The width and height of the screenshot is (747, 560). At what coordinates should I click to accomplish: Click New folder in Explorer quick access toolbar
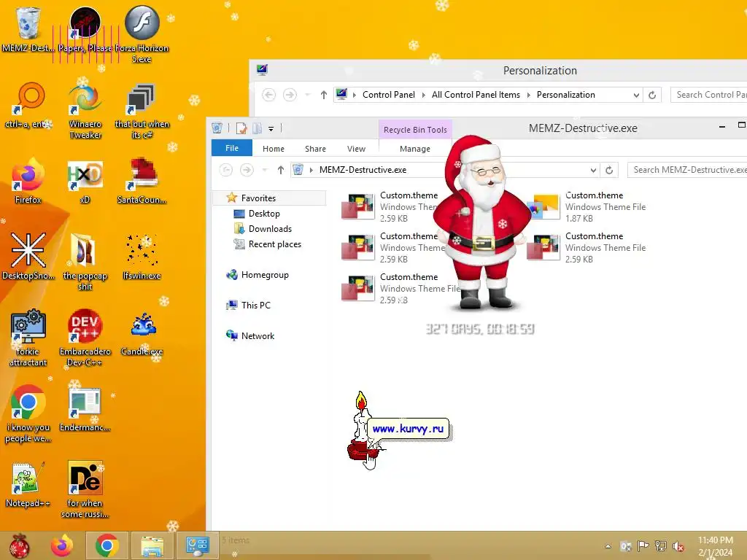[x=258, y=128]
